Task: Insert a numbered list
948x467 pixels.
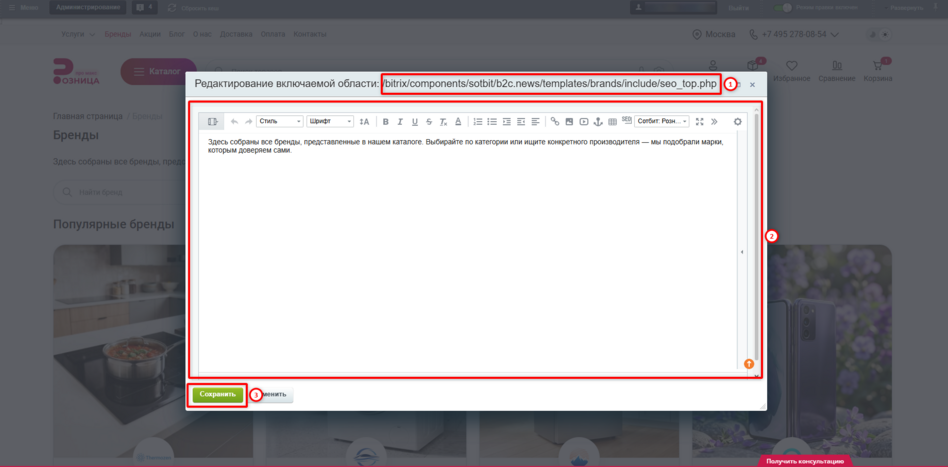Action: click(x=478, y=122)
